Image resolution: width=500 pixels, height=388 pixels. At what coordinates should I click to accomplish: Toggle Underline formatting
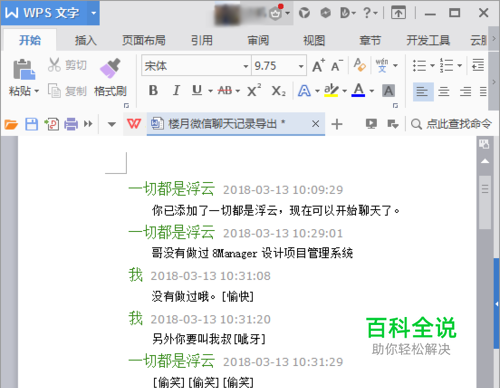tap(197, 90)
